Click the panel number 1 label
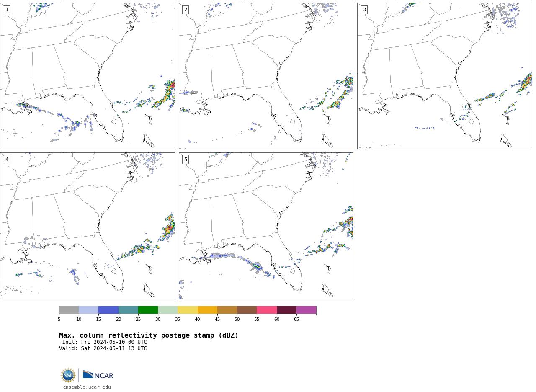This screenshot has width=536, height=392. 7,10
